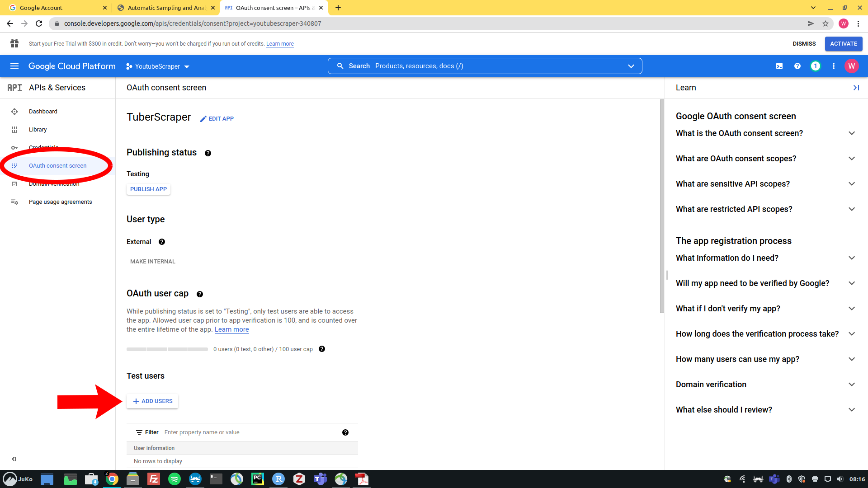868x488 pixels.
Task: Click the ADD USERS button
Action: 152,401
